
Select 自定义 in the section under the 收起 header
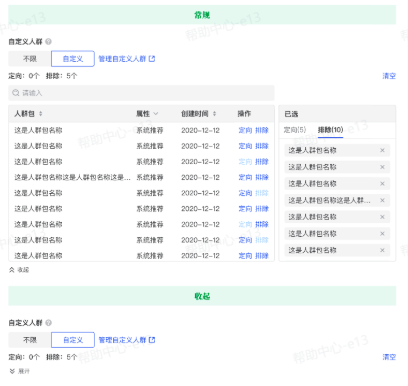coord(73,340)
